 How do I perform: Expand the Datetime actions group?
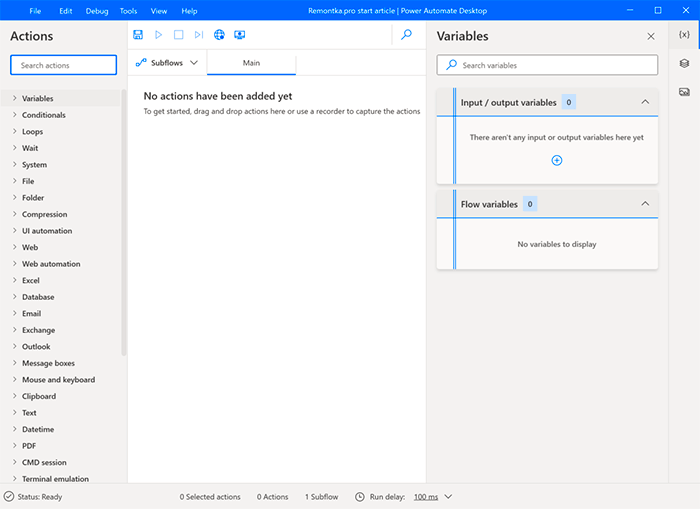(15, 429)
